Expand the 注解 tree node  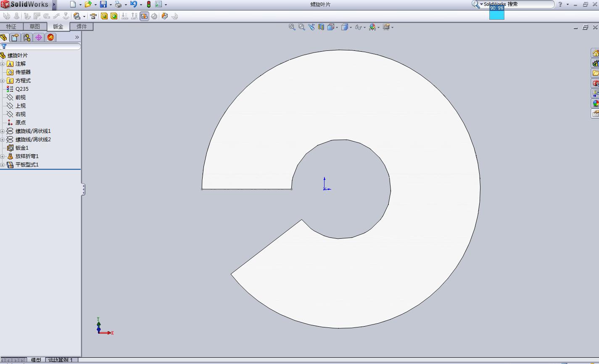(3, 64)
